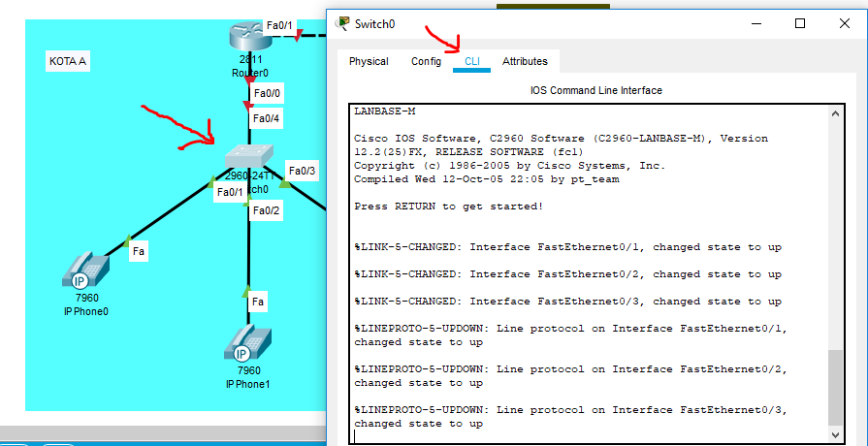Click the IP Phone1 name label
Viewport: 868px width, 446px height.
[247, 384]
